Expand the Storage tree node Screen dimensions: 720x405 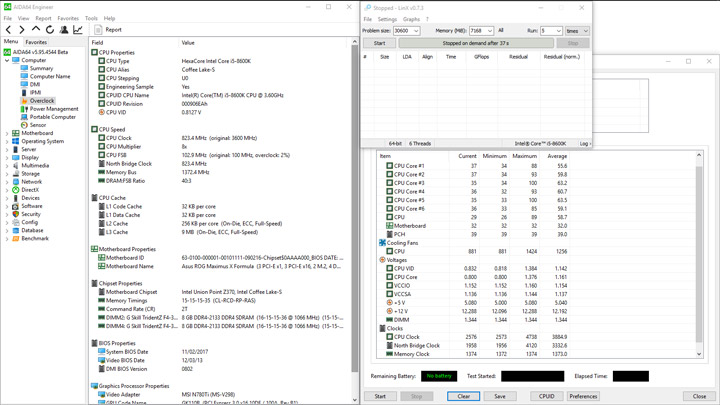pyautogui.click(x=7, y=174)
